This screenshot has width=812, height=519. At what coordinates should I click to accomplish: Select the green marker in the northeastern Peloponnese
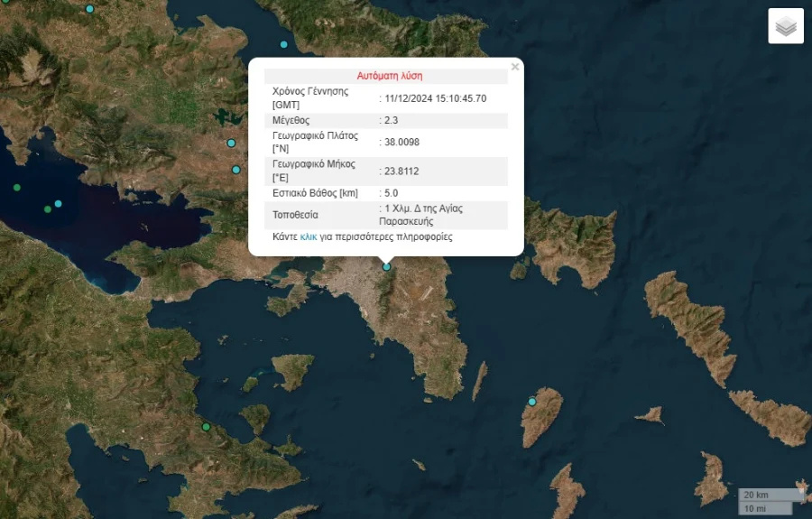[x=206, y=426]
